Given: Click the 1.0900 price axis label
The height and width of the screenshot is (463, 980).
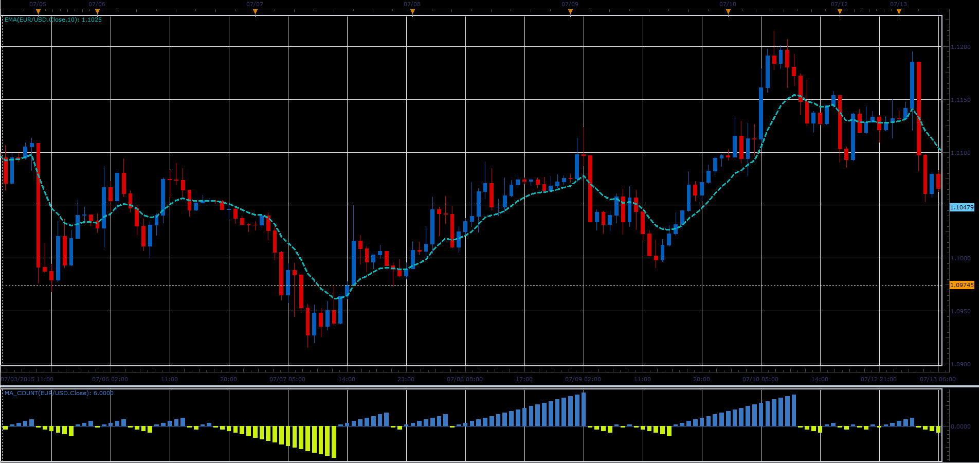Looking at the screenshot, I should point(960,364).
